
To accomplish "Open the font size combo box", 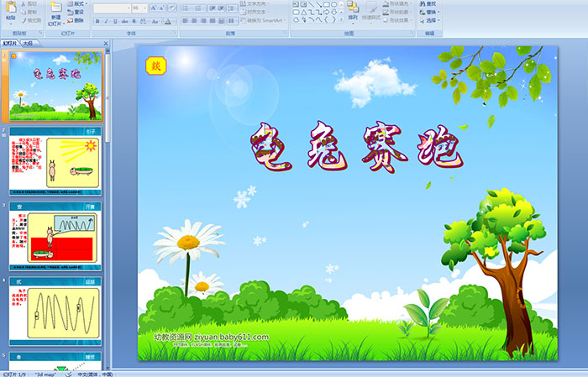I will coord(139,8).
